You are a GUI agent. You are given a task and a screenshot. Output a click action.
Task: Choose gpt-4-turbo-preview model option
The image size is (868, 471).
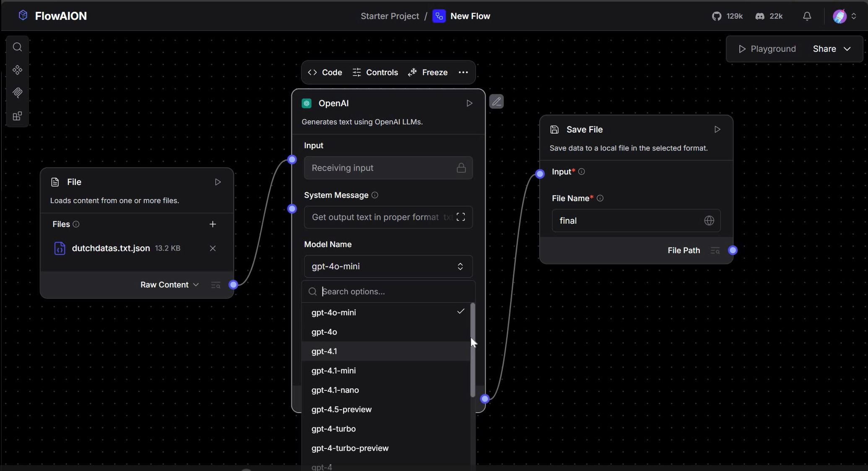tap(386, 448)
